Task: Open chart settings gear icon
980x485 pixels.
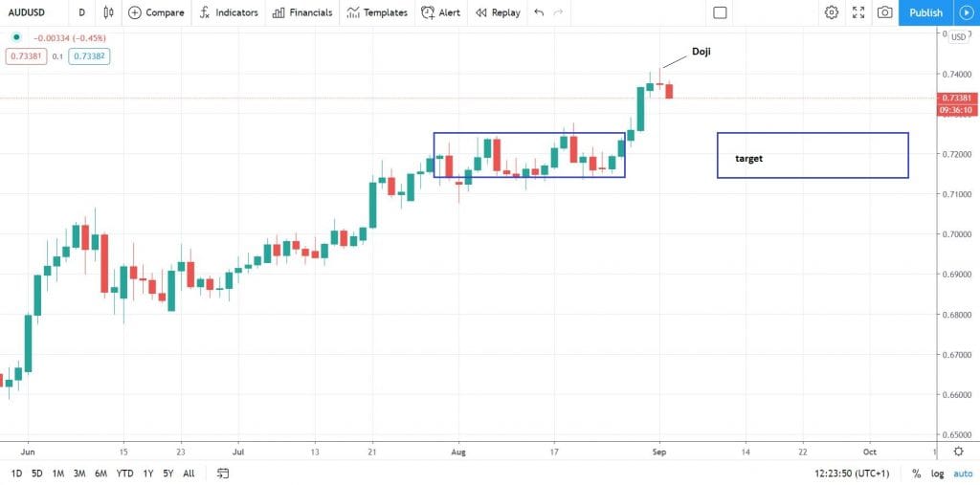Action: [831, 11]
